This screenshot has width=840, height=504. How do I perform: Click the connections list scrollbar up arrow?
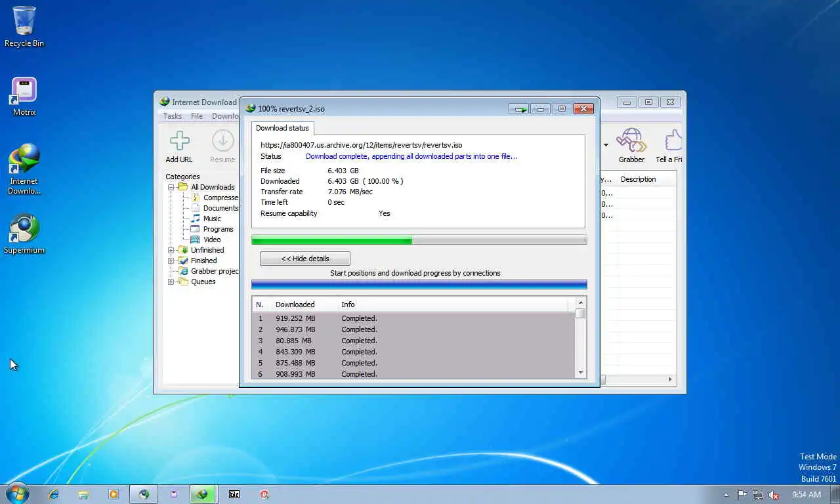581,303
